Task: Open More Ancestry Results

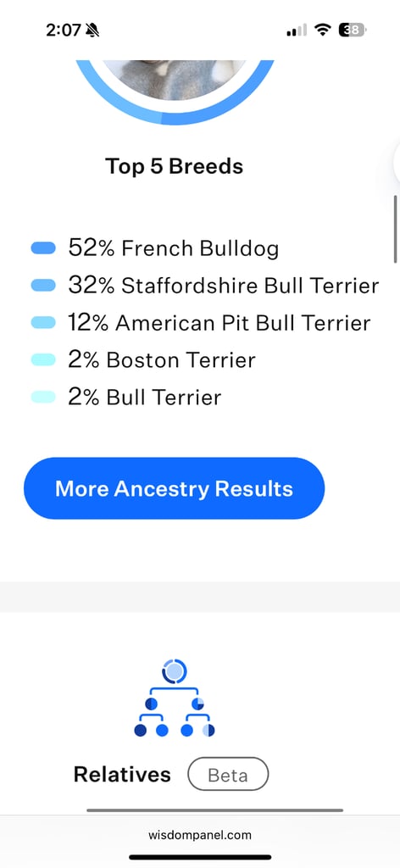Action: (x=175, y=488)
